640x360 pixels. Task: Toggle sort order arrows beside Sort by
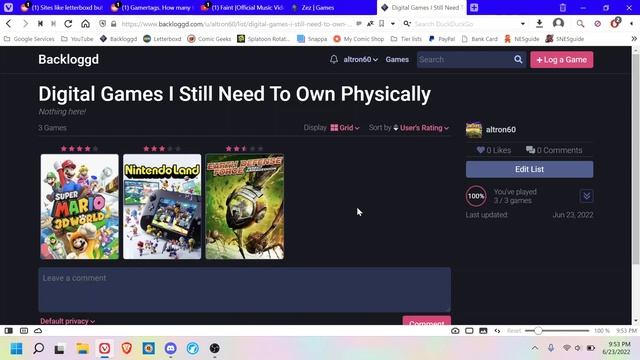click(396, 128)
